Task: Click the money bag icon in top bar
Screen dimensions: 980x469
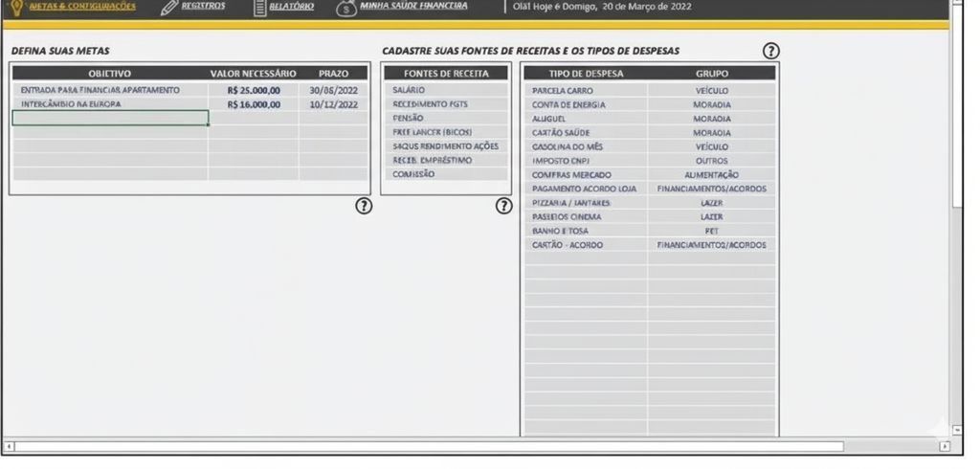Action: click(347, 9)
